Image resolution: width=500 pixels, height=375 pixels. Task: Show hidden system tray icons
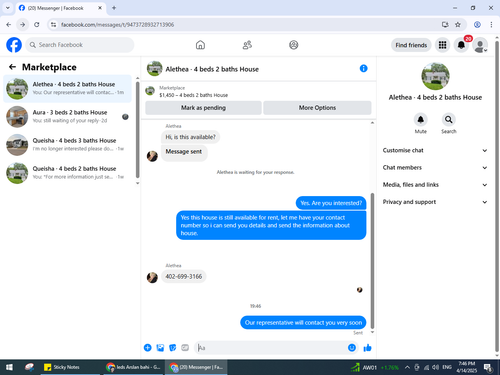click(407, 367)
